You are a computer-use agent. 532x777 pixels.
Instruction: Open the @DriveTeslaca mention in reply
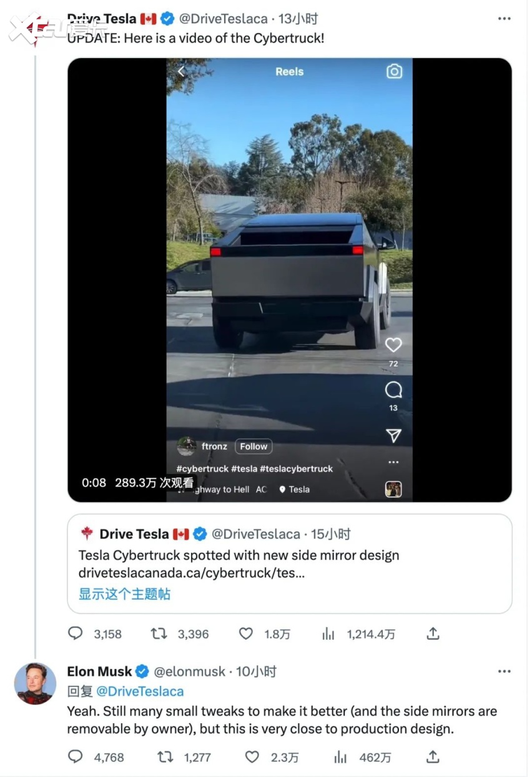click(x=140, y=691)
